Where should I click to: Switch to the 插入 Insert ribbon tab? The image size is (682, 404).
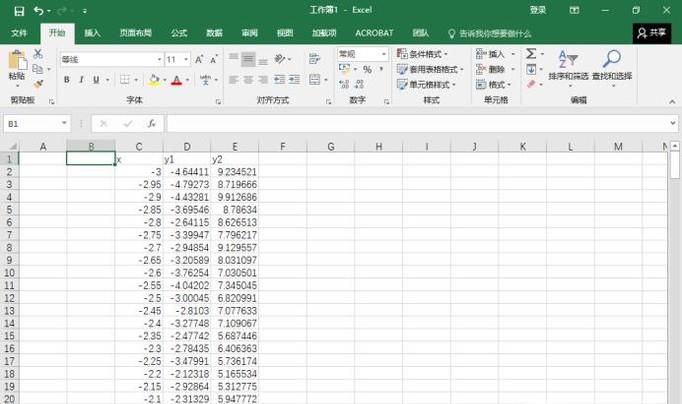pos(92,33)
